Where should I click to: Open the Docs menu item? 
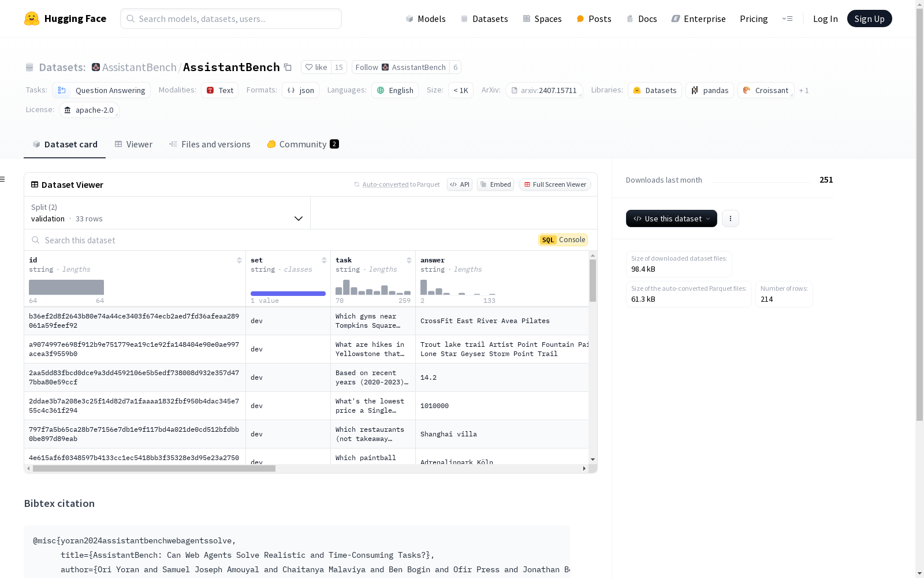click(642, 18)
